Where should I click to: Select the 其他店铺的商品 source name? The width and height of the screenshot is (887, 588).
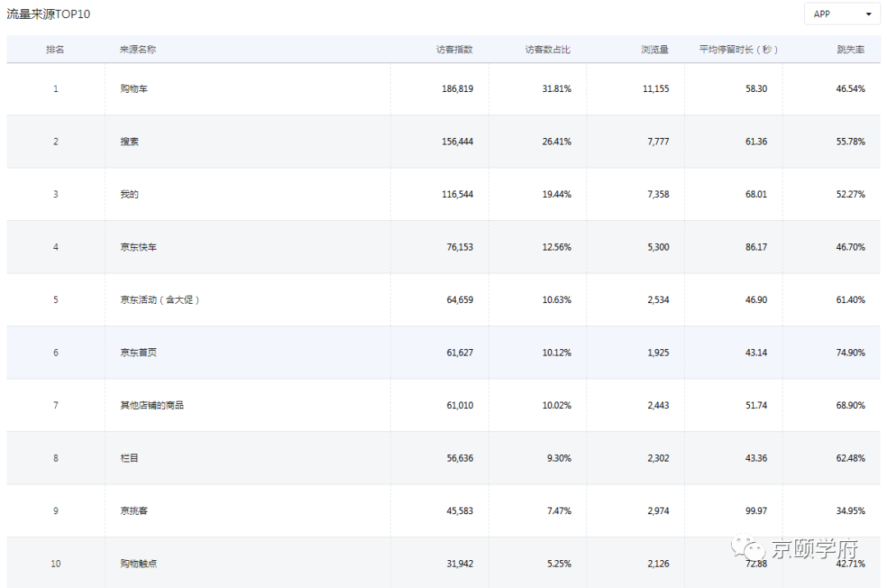pos(152,406)
